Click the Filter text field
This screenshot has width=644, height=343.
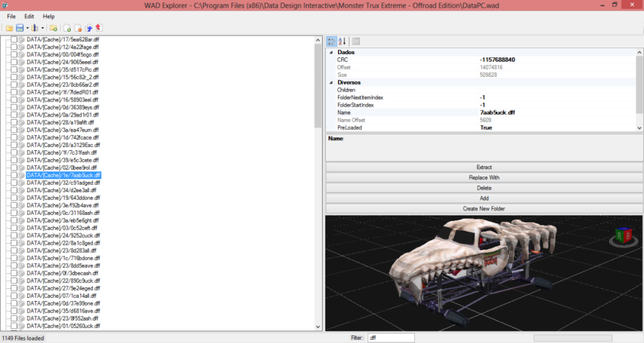pos(391,338)
